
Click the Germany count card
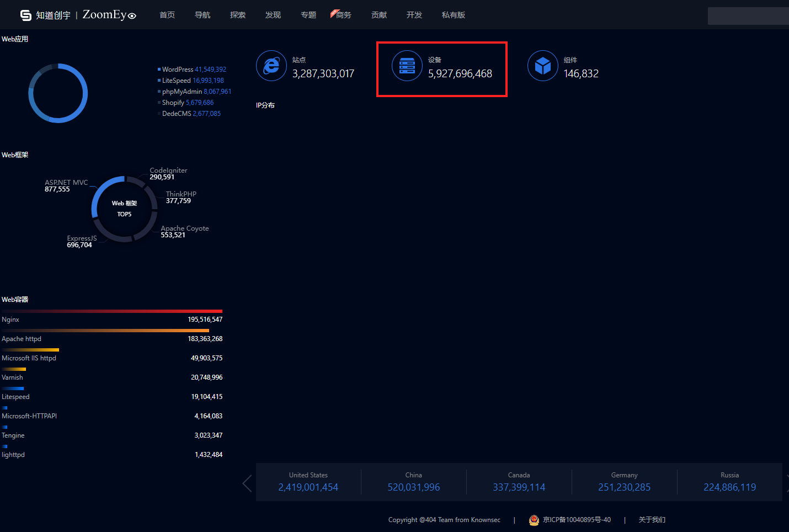[625, 482]
